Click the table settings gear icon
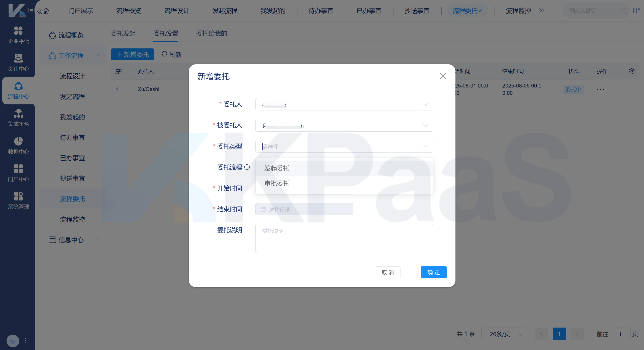This screenshot has width=644, height=350. pos(631,71)
